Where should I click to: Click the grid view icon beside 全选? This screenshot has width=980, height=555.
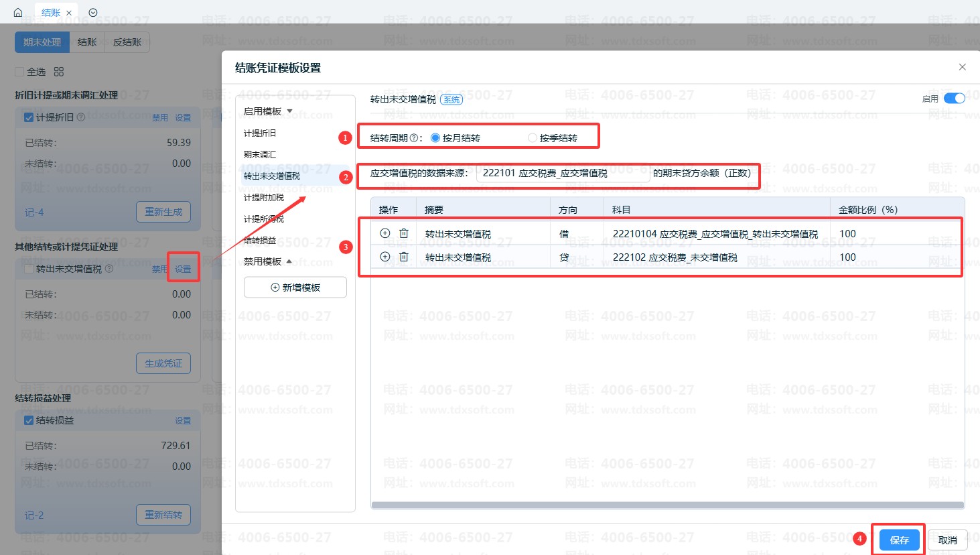tap(59, 72)
